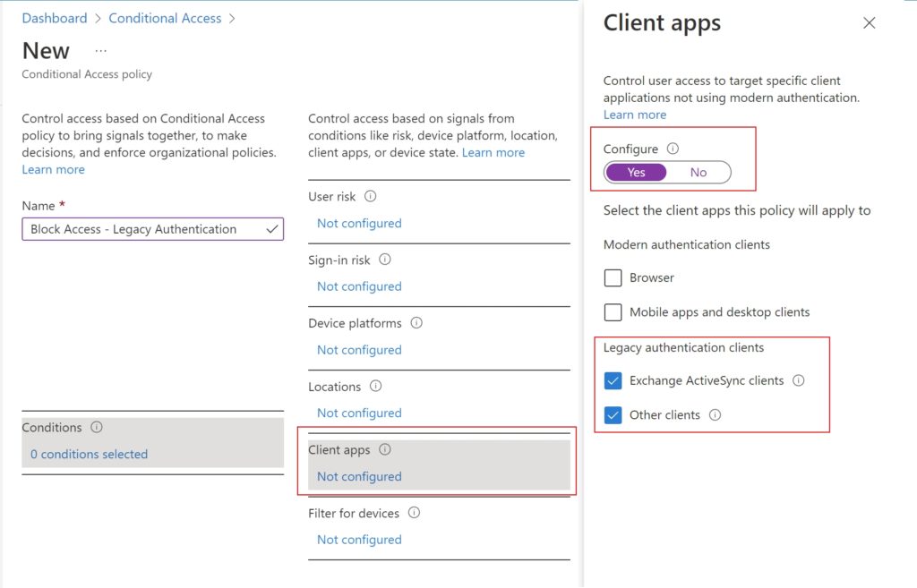Open Learn more link under policy description
Image resolution: width=917 pixels, height=588 pixels.
pyautogui.click(x=53, y=169)
